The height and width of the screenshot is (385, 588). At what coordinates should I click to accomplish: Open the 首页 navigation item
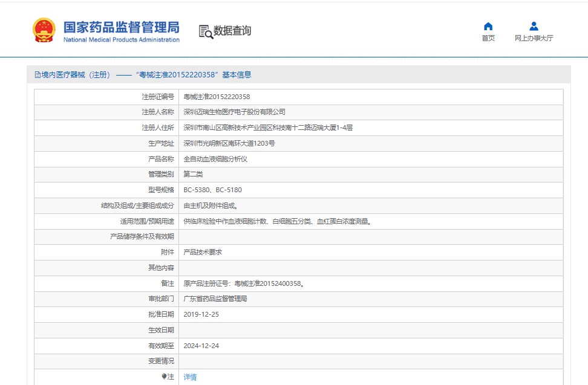(488, 38)
